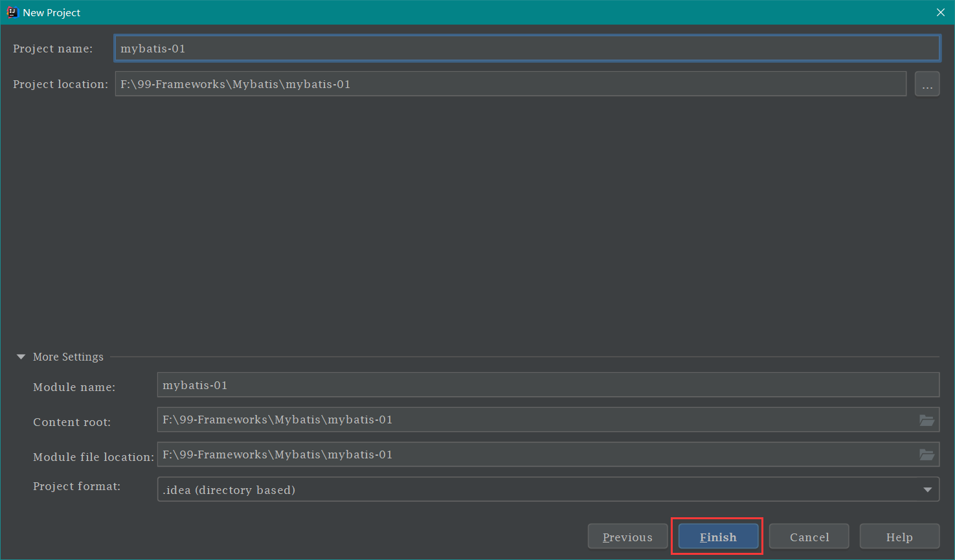This screenshot has height=560, width=955.
Task: Click the "Module file location:" label
Action: 93,457
